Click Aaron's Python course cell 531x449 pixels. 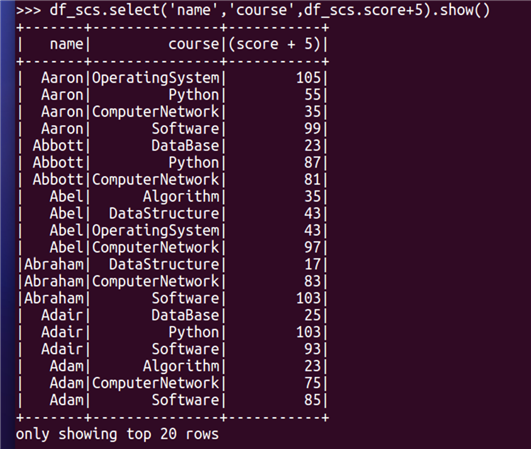[x=194, y=95]
